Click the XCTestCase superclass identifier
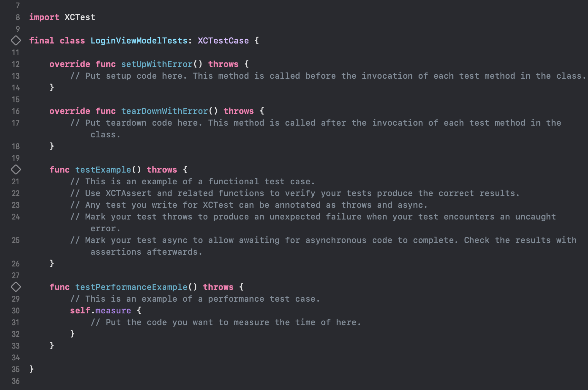Screen dimensions: 588x390 click(x=223, y=41)
